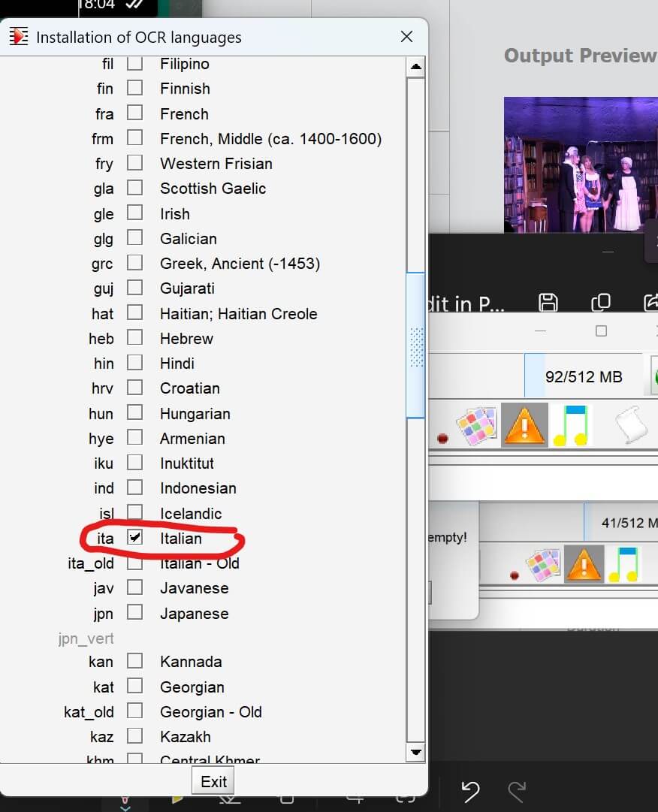Screen dimensions: 658x812
Task: Click the white paper scroll icon
Action: pyautogui.click(x=631, y=426)
